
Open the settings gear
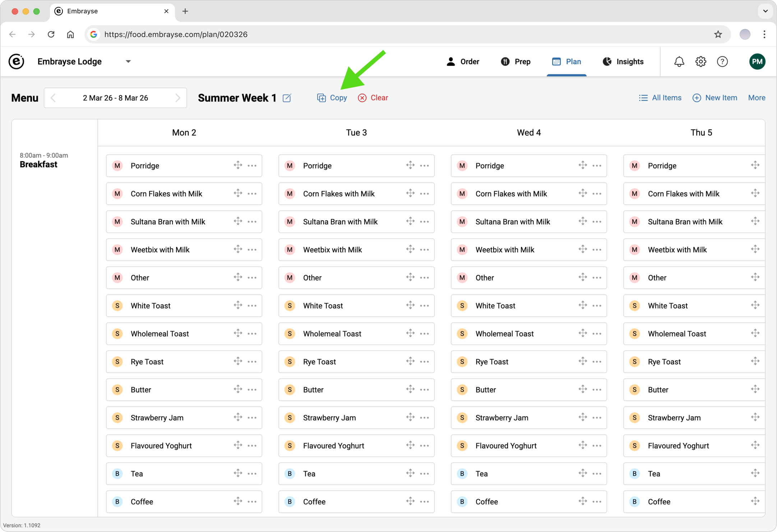[700, 62]
